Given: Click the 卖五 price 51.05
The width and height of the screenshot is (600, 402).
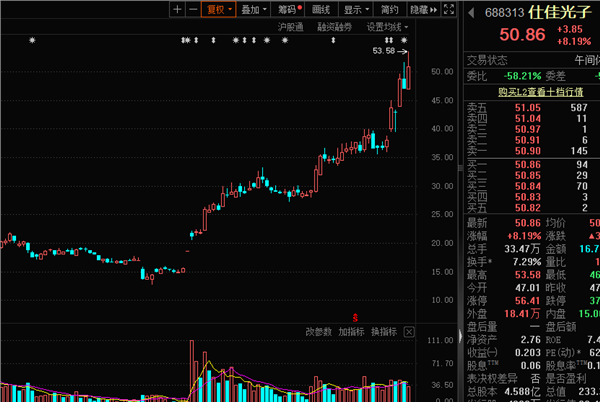Looking at the screenshot, I should [x=528, y=108].
